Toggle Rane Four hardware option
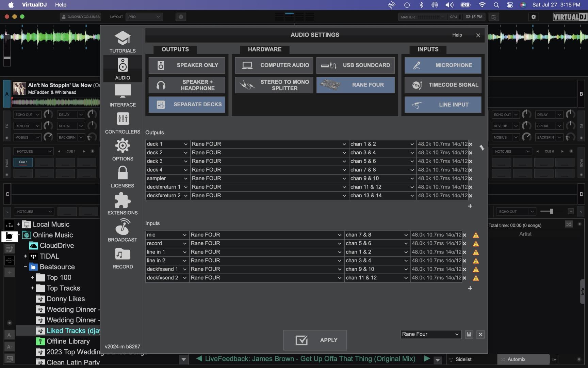This screenshot has width=588, height=368. [x=356, y=85]
